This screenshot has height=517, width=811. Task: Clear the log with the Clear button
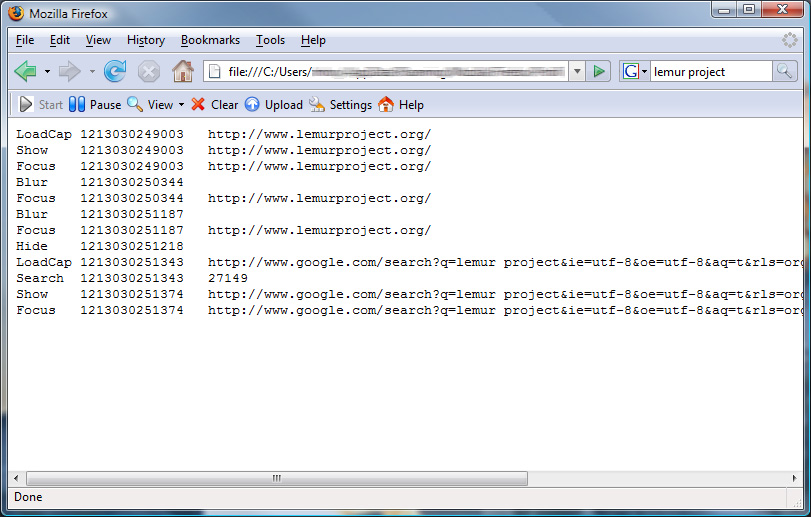coord(214,104)
